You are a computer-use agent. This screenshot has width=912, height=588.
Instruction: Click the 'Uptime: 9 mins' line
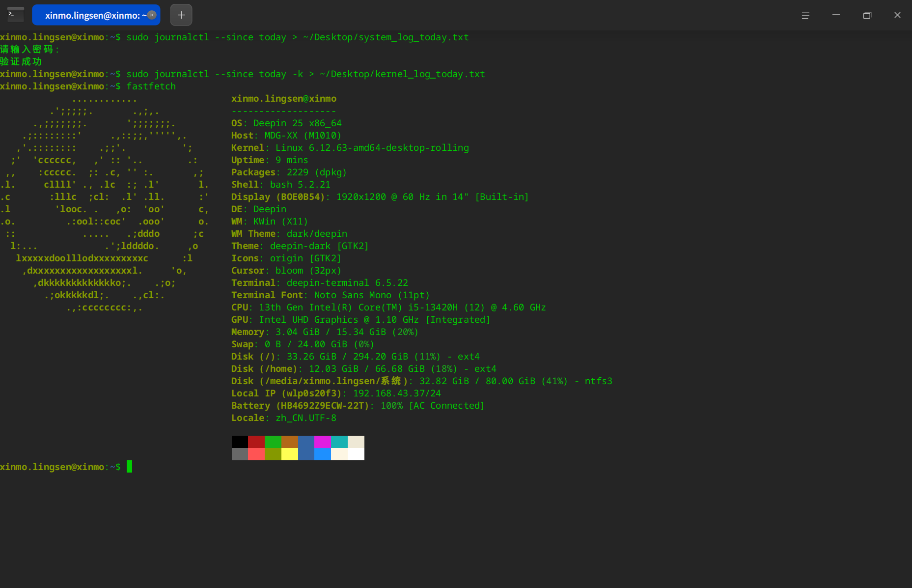click(x=270, y=160)
